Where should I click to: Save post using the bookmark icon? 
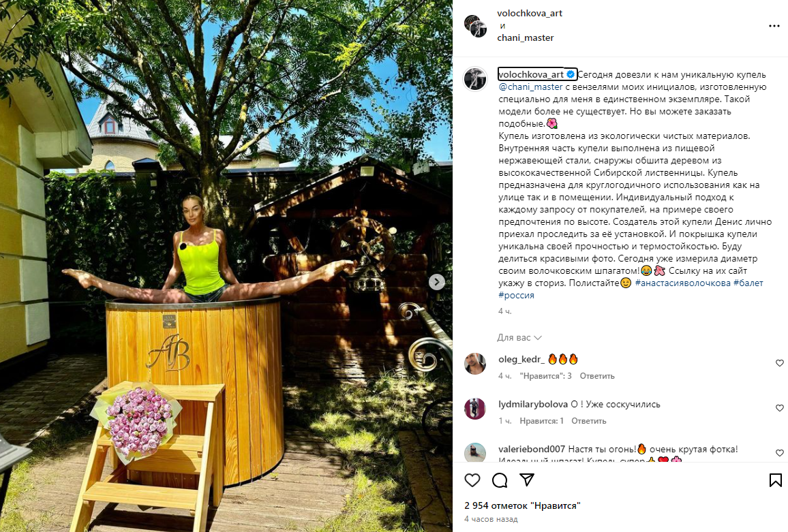[776, 480]
